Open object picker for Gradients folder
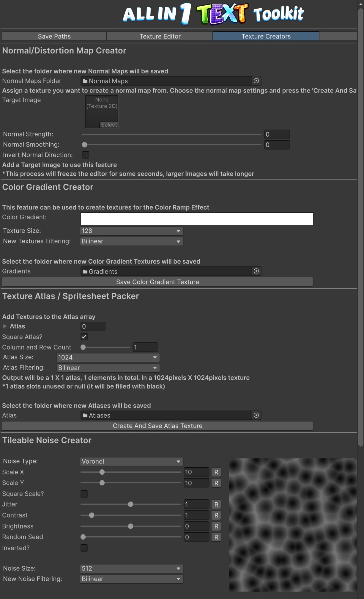 256,271
